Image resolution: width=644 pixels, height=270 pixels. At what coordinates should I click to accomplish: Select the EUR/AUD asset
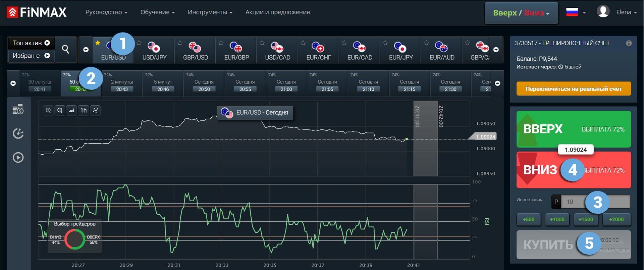pos(442,50)
